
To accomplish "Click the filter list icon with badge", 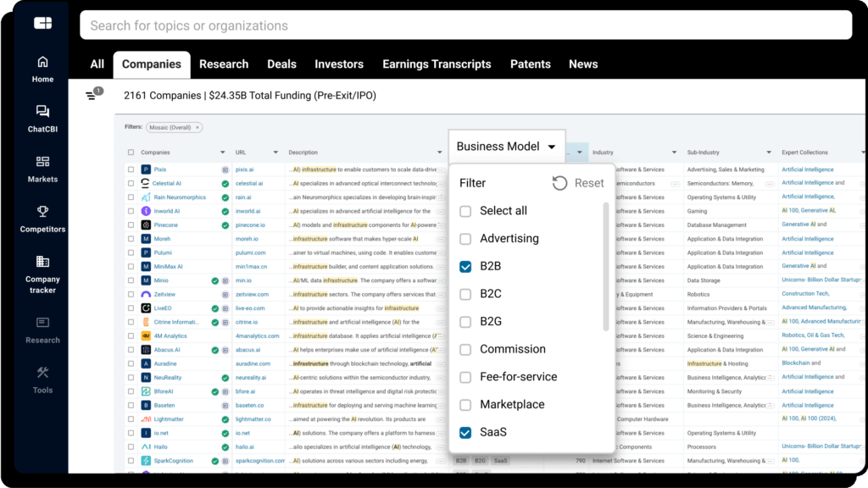I will (x=92, y=96).
